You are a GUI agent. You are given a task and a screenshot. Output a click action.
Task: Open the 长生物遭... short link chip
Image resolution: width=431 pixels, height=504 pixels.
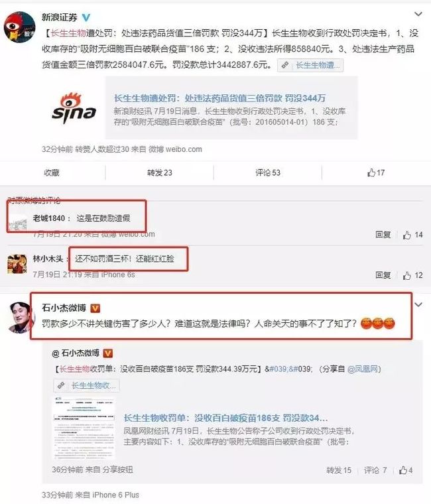310,65
